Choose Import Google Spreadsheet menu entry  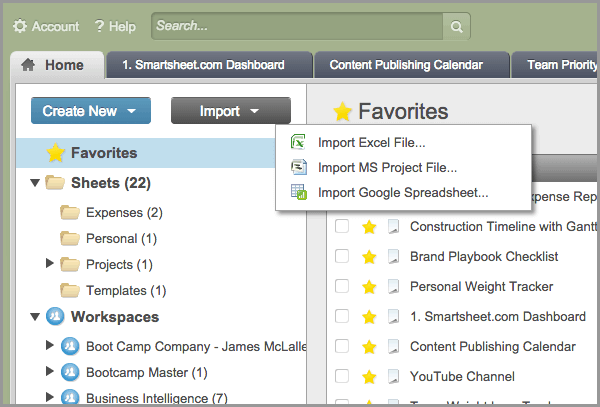402,192
